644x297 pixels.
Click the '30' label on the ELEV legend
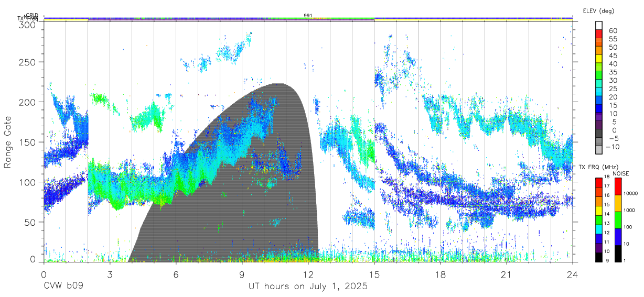click(x=612, y=80)
